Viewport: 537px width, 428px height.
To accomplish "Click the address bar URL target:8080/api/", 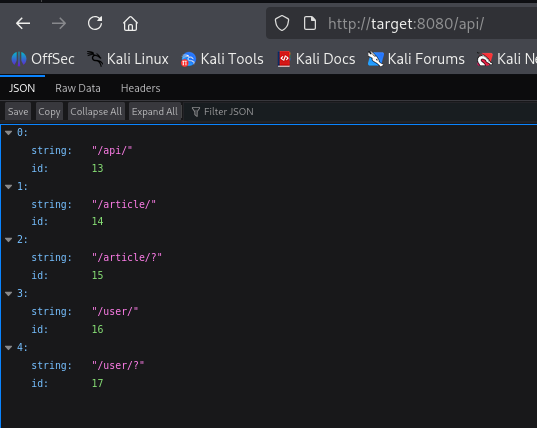I will pos(406,24).
